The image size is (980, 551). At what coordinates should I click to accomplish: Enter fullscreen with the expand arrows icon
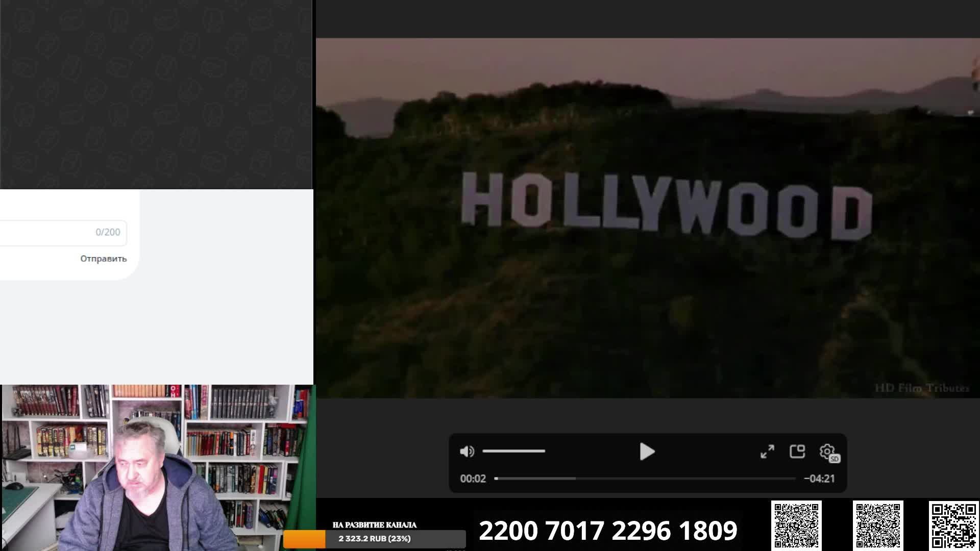point(767,452)
